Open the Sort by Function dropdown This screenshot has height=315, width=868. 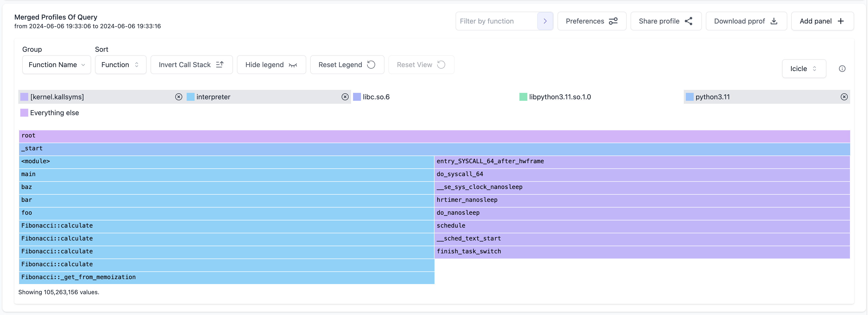tap(120, 64)
